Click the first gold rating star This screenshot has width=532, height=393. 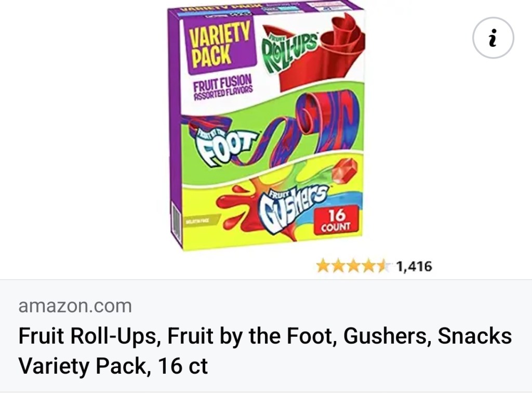tap(323, 267)
